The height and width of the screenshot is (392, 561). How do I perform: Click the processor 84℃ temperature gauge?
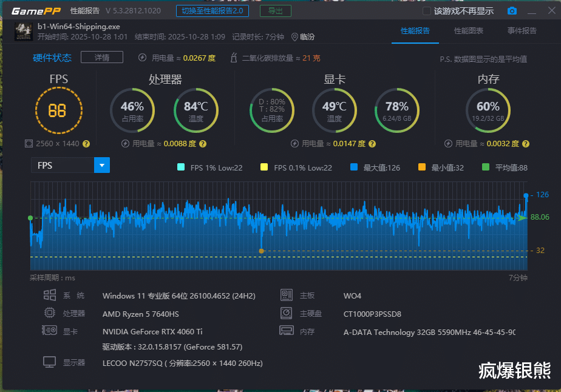pos(196,110)
